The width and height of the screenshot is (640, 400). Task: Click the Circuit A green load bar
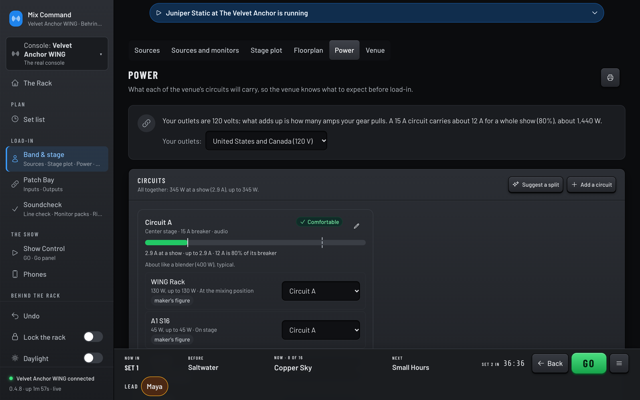click(x=166, y=242)
